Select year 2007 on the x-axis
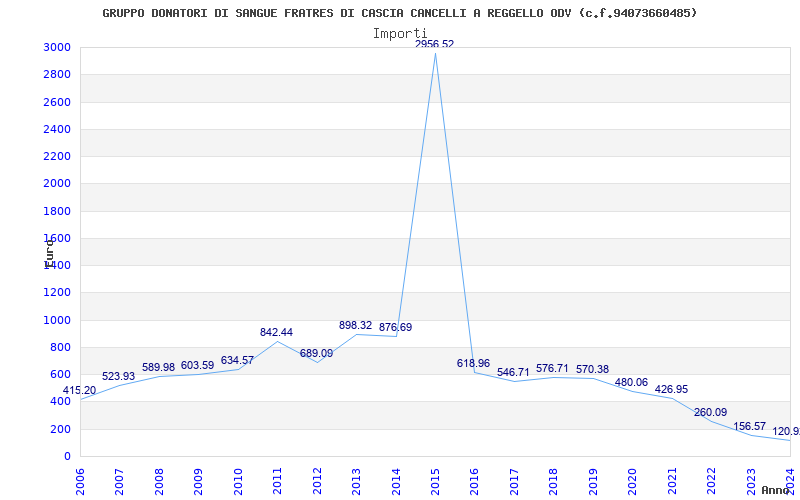This screenshot has width=800, height=500. [x=119, y=481]
